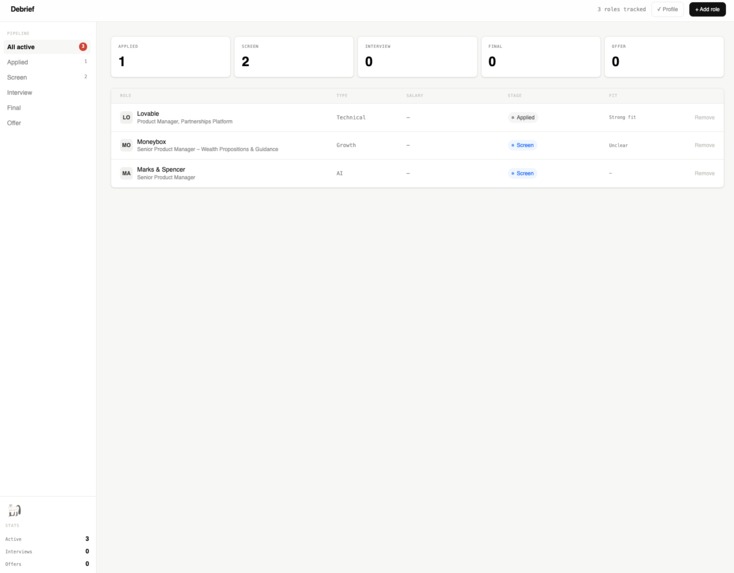
Task: Click the LO avatar for Lovable
Action: [x=126, y=118]
